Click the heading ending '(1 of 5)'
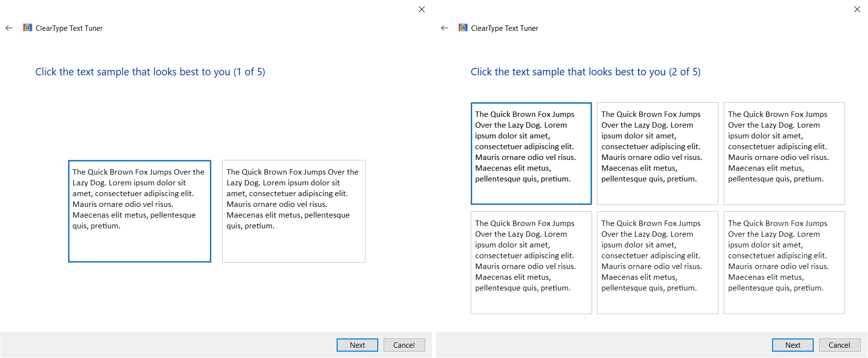Image resolution: width=868 pixels, height=358 pixels. point(150,72)
